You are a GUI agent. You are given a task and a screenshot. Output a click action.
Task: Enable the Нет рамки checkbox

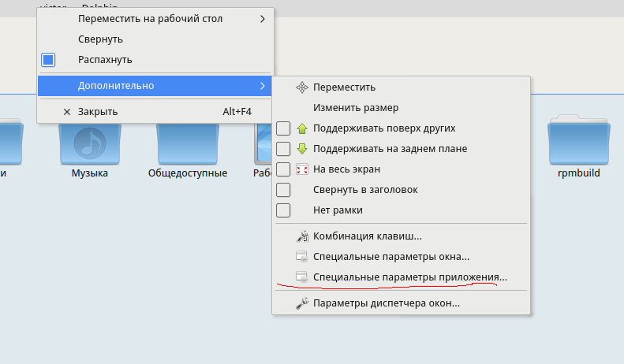pyautogui.click(x=283, y=210)
